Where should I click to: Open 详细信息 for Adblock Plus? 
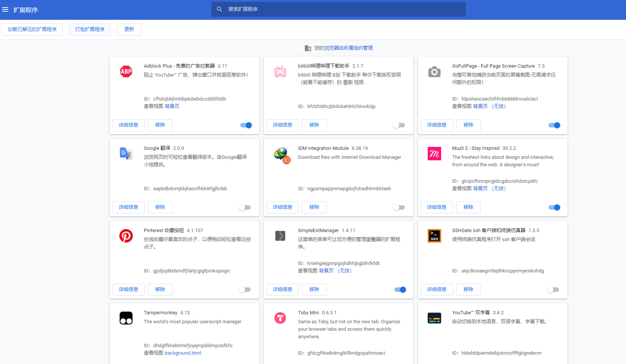click(x=129, y=125)
